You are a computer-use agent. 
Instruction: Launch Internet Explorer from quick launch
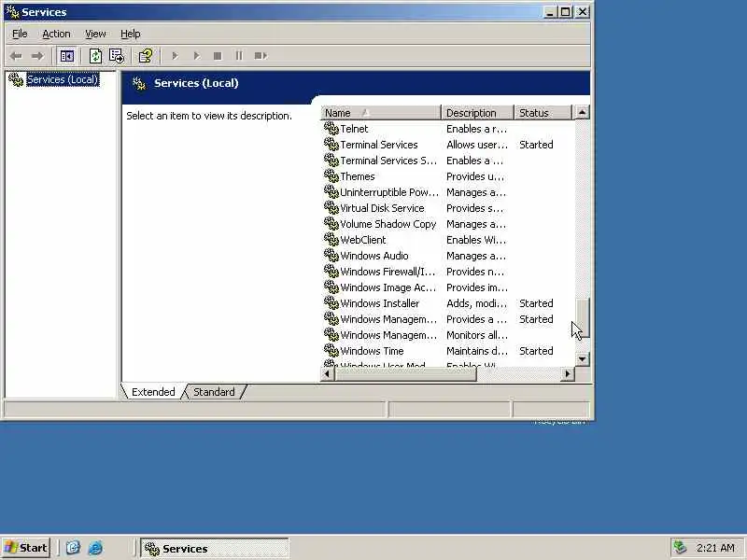95,548
